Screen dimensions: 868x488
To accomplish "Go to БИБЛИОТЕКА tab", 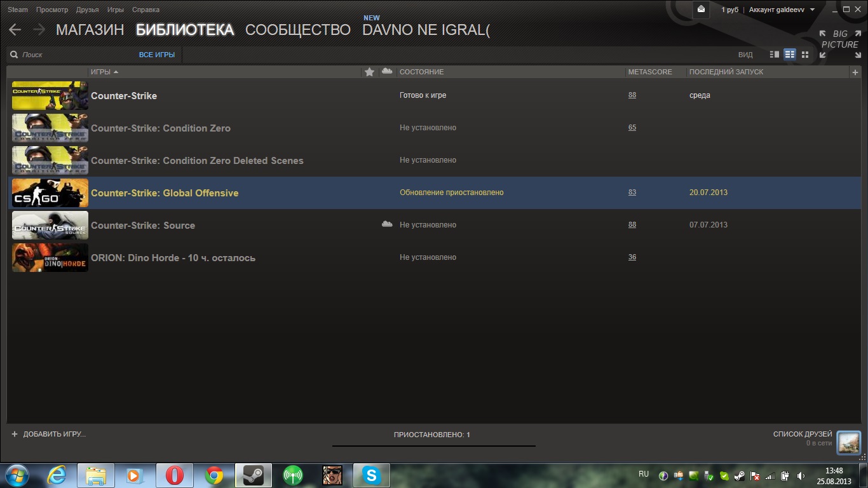I will click(185, 30).
